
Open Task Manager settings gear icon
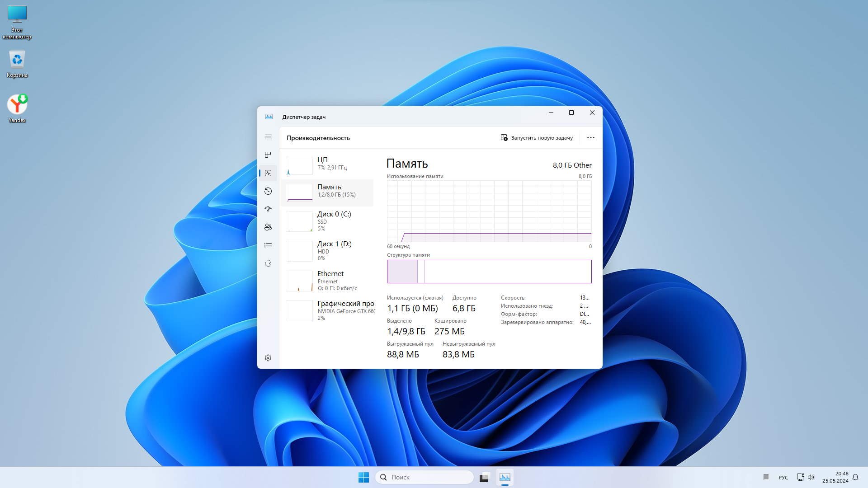(268, 358)
